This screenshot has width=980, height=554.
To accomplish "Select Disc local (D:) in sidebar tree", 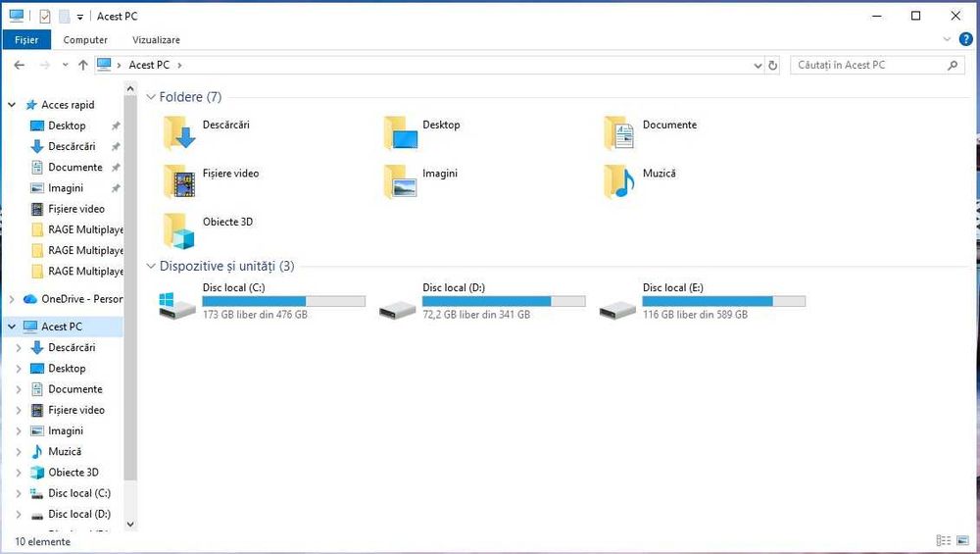I will point(79,514).
